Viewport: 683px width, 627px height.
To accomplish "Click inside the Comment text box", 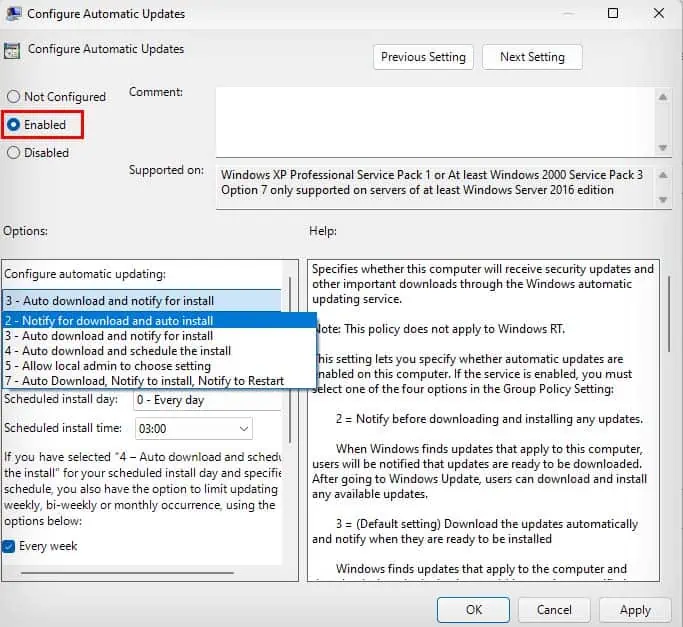I will coord(436,122).
